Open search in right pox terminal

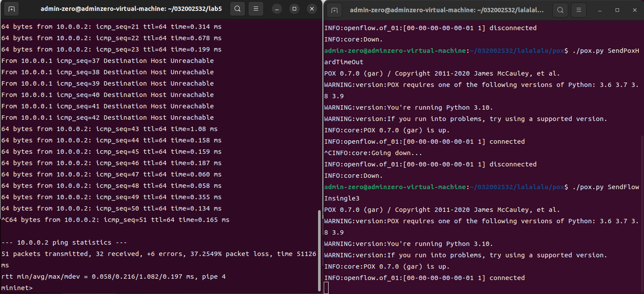[x=560, y=9]
